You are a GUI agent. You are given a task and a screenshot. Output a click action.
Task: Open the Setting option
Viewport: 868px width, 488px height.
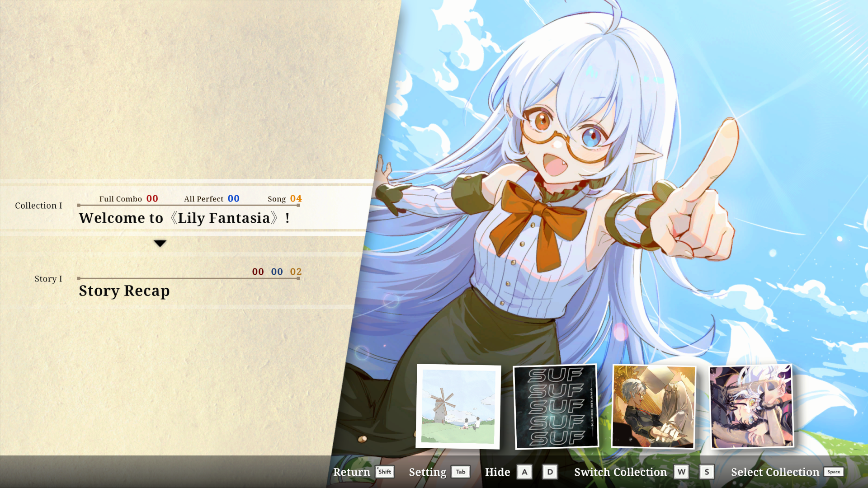point(428,472)
